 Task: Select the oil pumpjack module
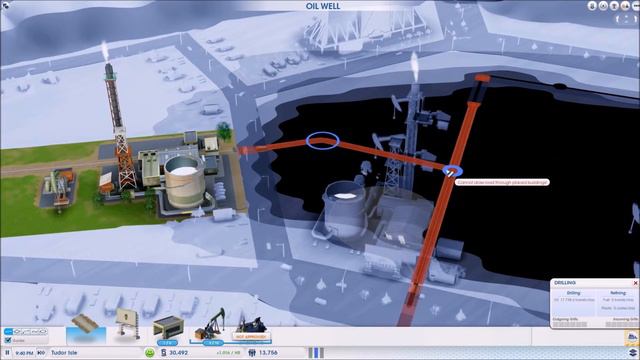click(211, 324)
